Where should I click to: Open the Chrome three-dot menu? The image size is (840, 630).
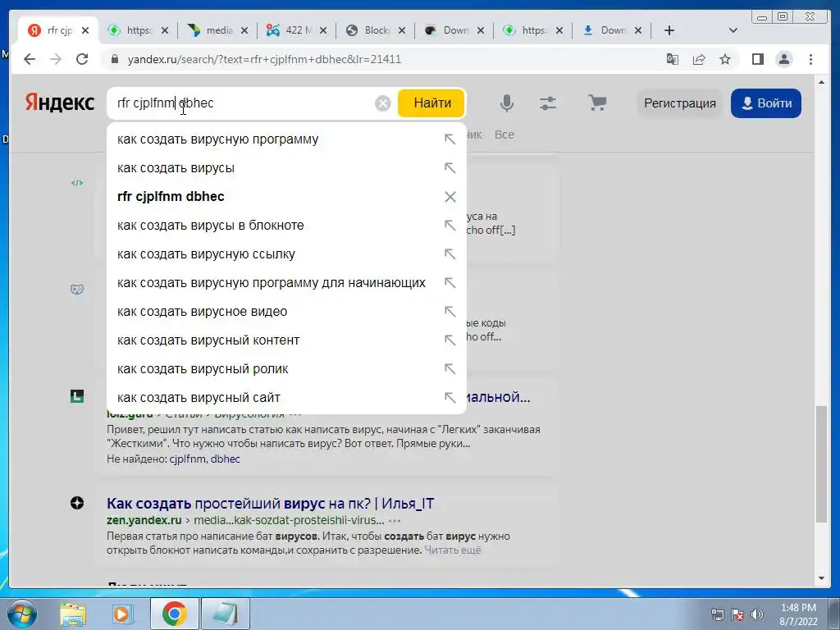point(810,59)
